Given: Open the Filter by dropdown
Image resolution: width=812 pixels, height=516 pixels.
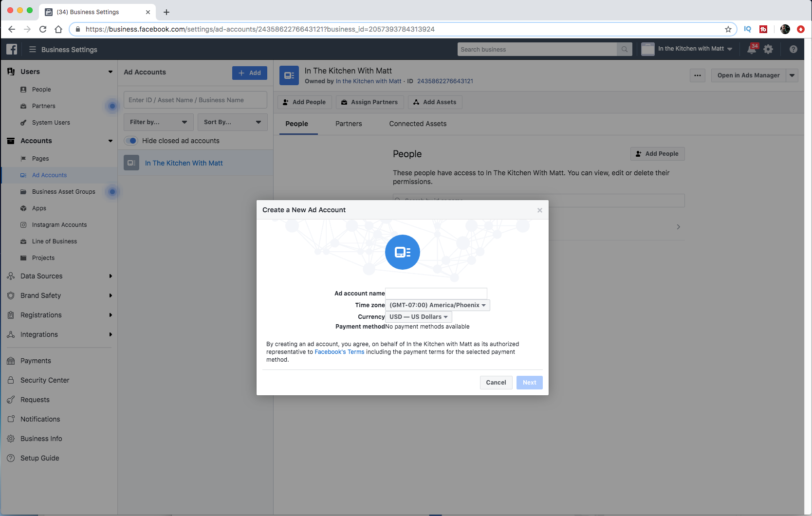Looking at the screenshot, I should pyautogui.click(x=159, y=122).
